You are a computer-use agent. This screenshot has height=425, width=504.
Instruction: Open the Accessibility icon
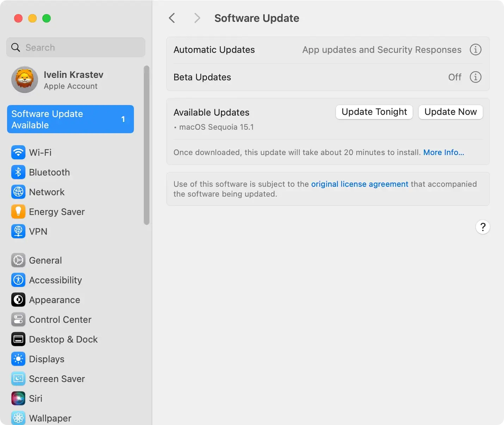click(x=18, y=280)
